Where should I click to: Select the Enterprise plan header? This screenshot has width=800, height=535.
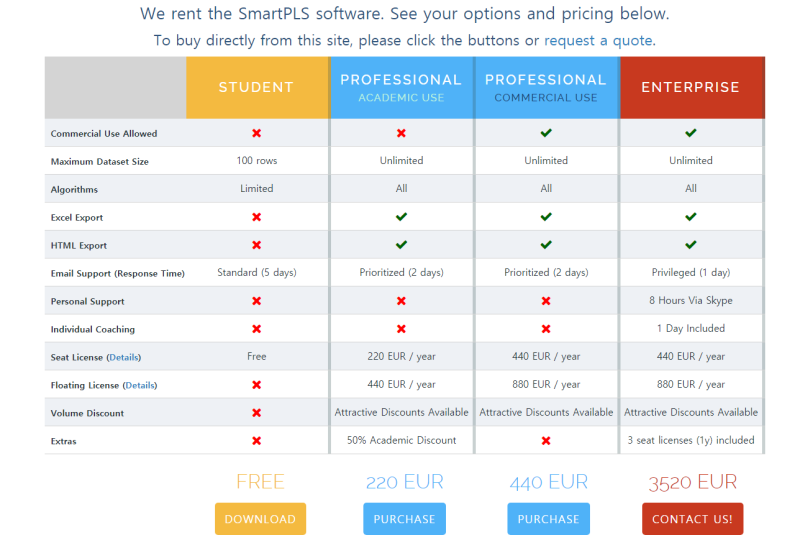click(x=691, y=88)
